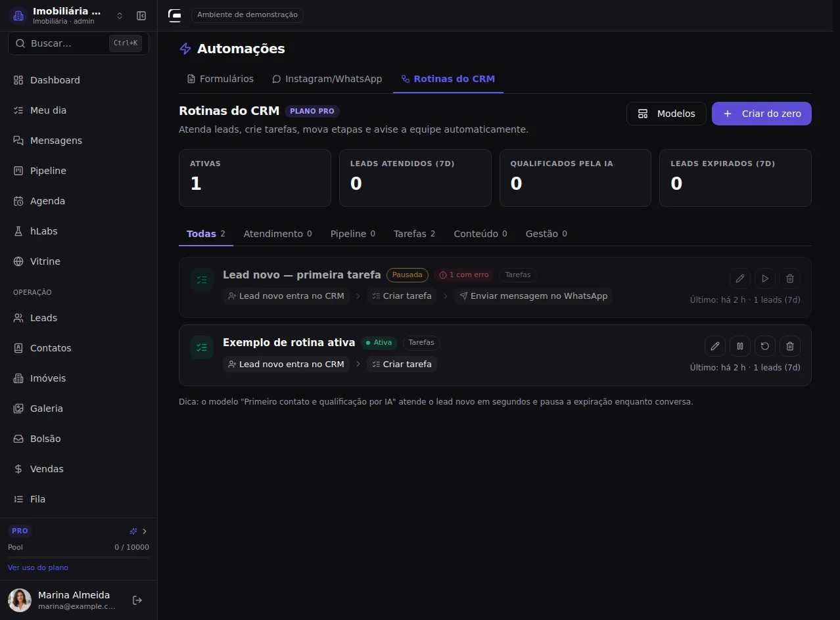Screen dimensions: 840x620
Task: Edit the "Lead novo — primeira tarefa" routine
Action: click(x=740, y=278)
